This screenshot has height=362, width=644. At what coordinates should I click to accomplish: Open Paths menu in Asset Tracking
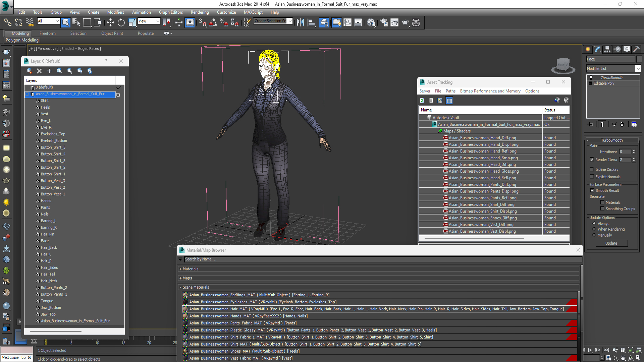(x=450, y=91)
